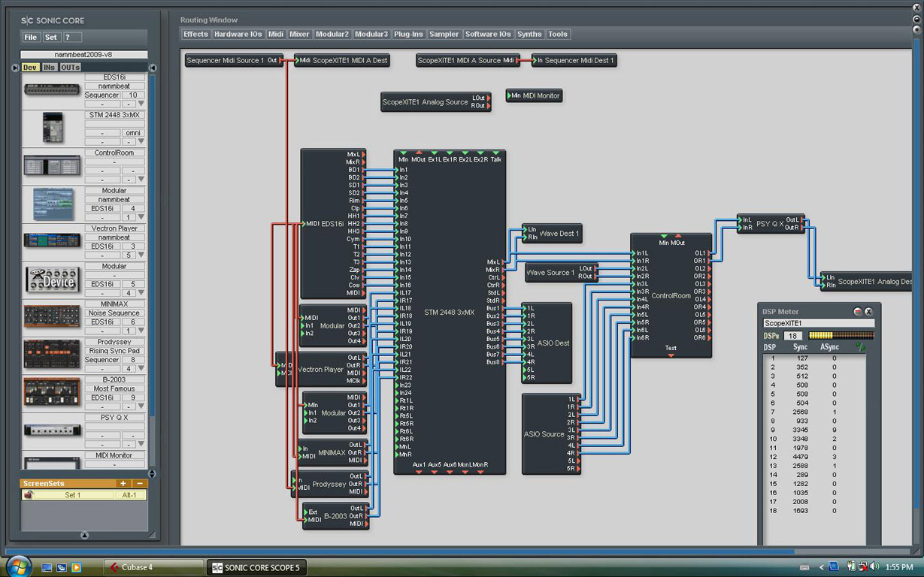Image resolution: width=924 pixels, height=577 pixels.
Task: Click the MIn port on MIDI Monitor module
Action: pyautogui.click(x=510, y=96)
